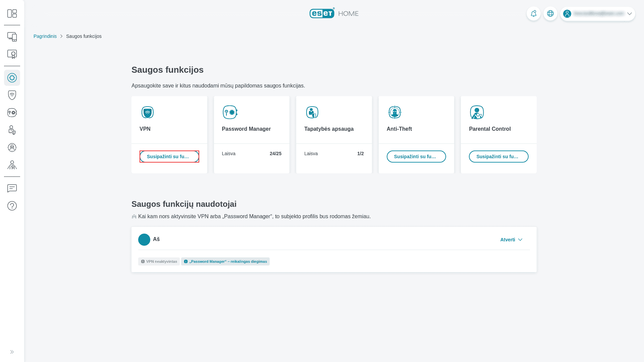Image resolution: width=644 pixels, height=362 pixels.
Task: Open the feedback message sidebar icon
Action: tap(12, 188)
